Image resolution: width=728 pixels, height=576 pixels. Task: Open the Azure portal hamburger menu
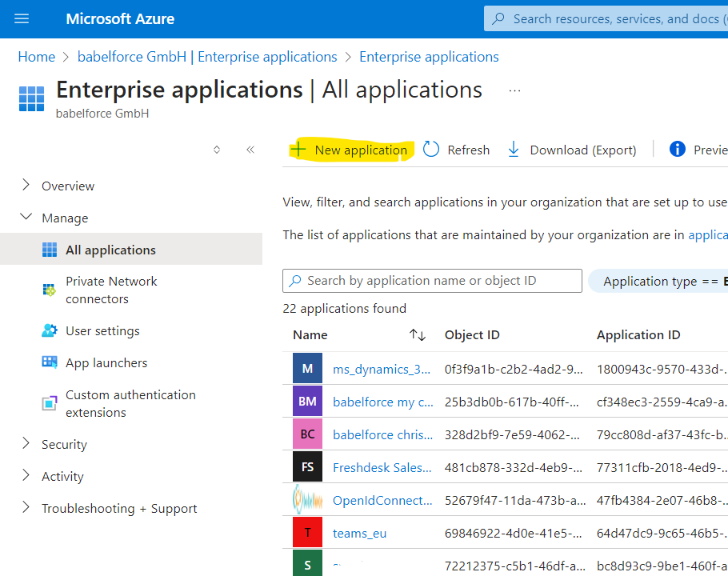[22, 18]
